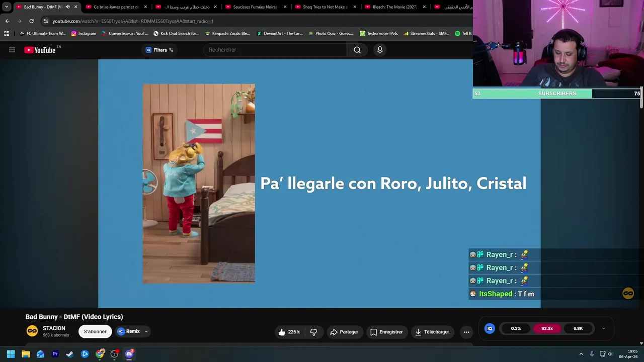This screenshot has height=362, width=644.
Task: Click the S'abonner subscribe button
Action: click(x=95, y=331)
